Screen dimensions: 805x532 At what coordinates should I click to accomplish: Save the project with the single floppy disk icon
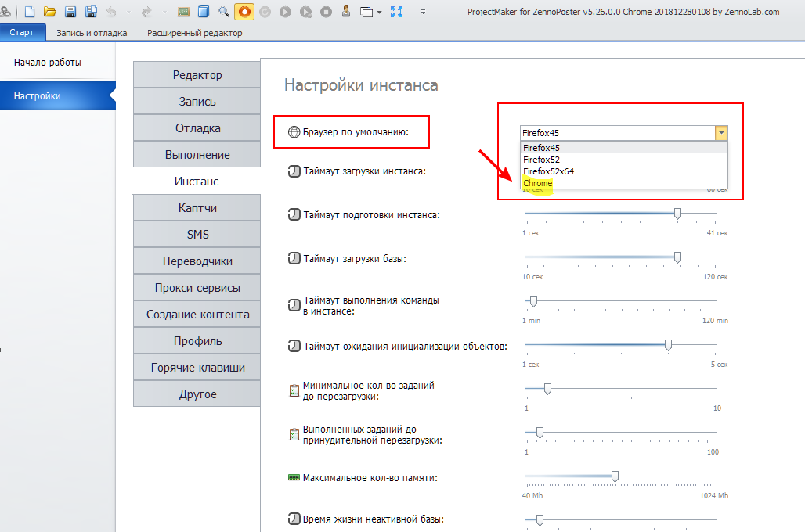70,11
